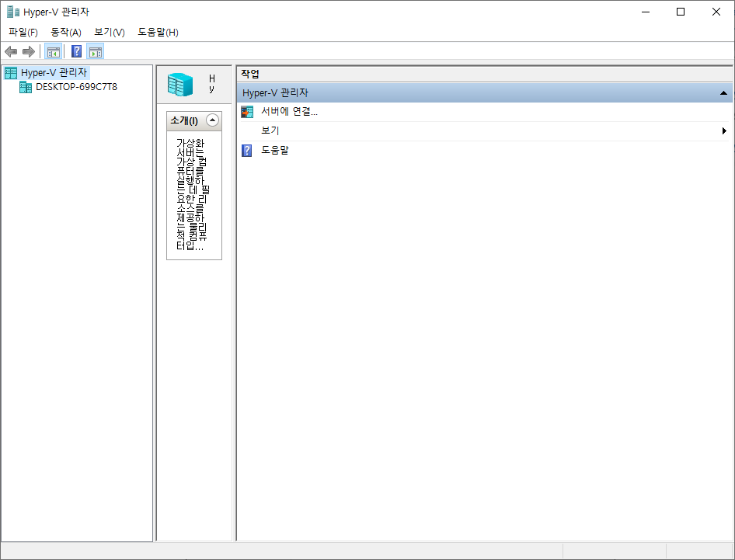This screenshot has width=735, height=560.
Task: Maximize the Hyper-V 관리자 window
Action: [681, 12]
